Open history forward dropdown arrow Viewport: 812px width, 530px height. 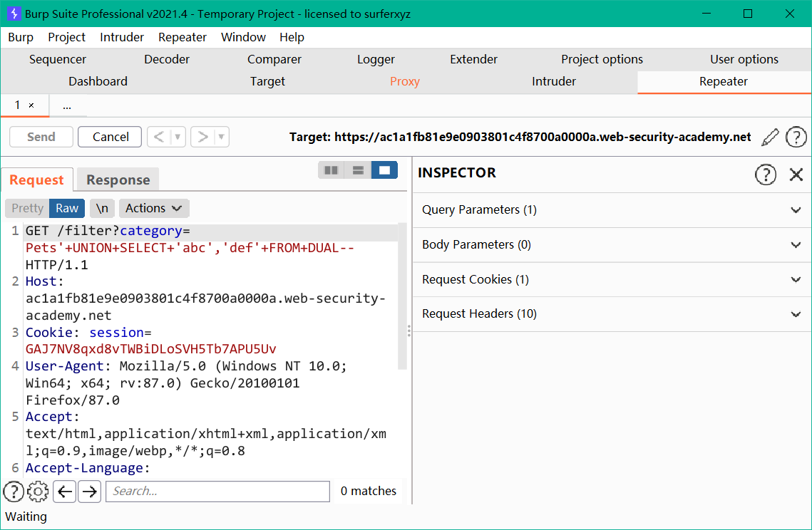point(222,137)
